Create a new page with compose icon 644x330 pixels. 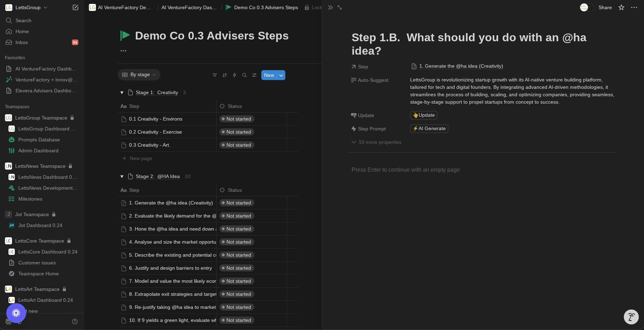tap(75, 7)
